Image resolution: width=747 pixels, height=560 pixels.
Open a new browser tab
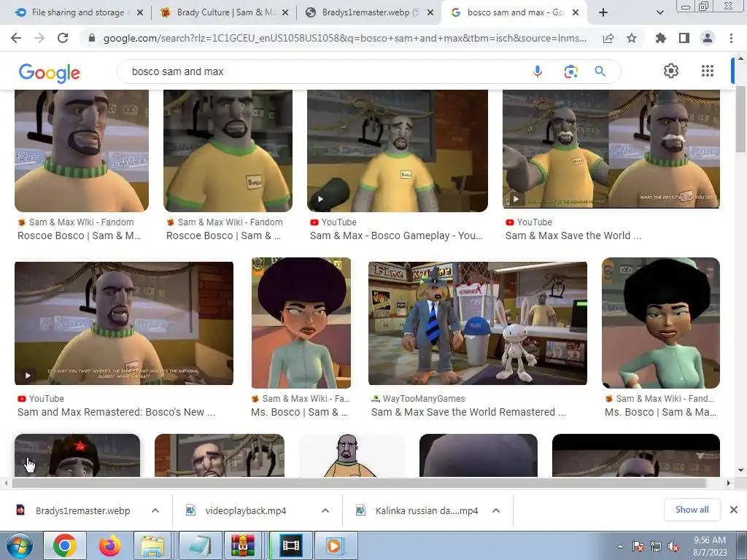pyautogui.click(x=603, y=12)
